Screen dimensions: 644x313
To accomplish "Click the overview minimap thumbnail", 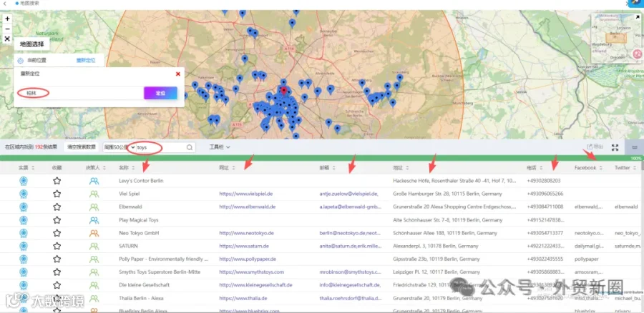I will [617, 39].
